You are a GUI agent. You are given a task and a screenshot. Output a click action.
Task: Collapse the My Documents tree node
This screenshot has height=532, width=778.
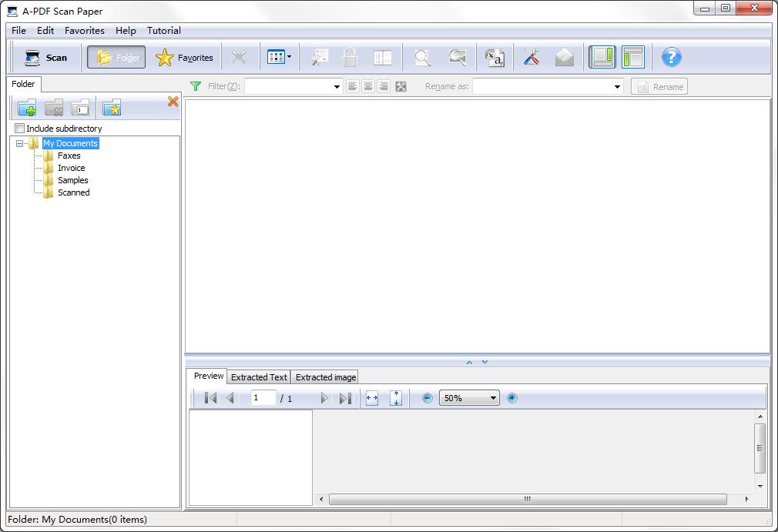pyautogui.click(x=20, y=143)
